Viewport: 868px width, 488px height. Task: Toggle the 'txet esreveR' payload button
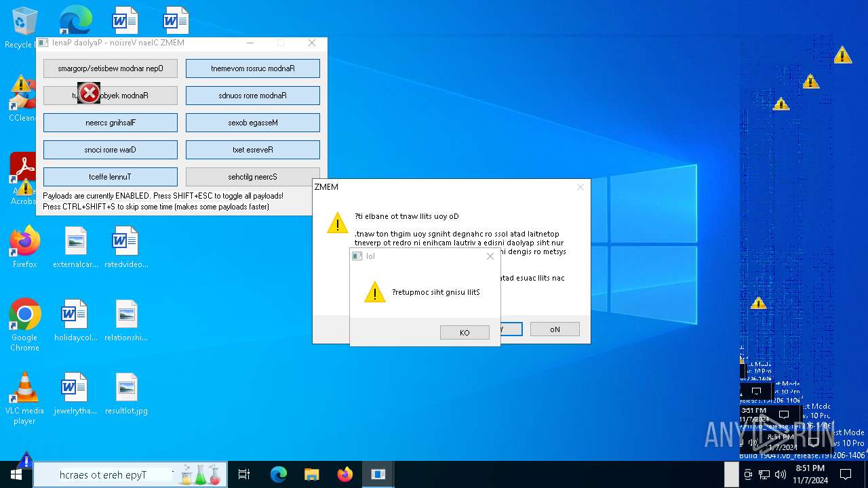click(253, 150)
